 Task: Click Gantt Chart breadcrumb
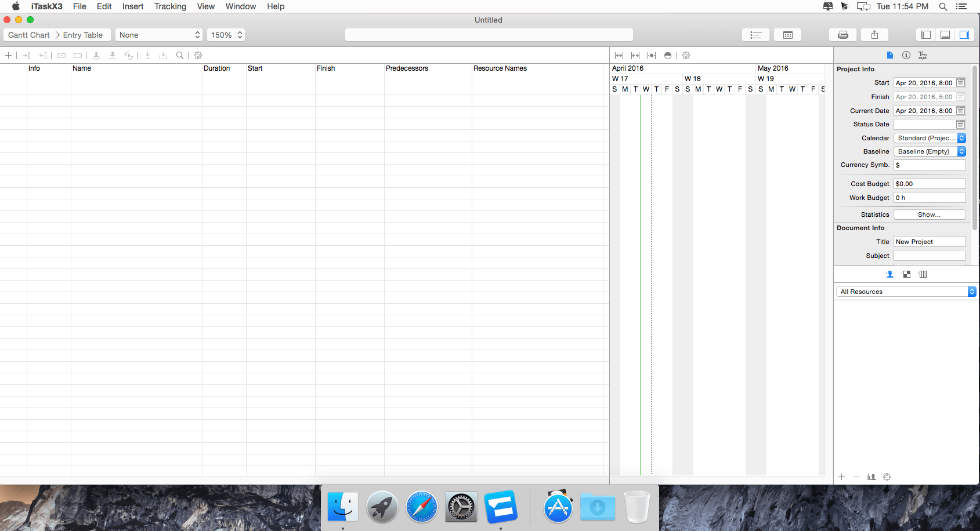tap(29, 35)
